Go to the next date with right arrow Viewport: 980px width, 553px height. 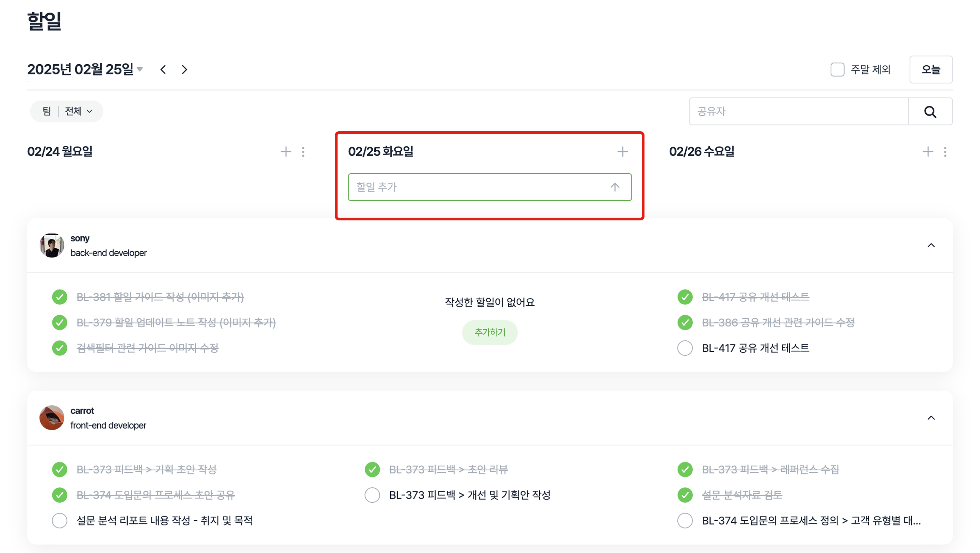184,70
